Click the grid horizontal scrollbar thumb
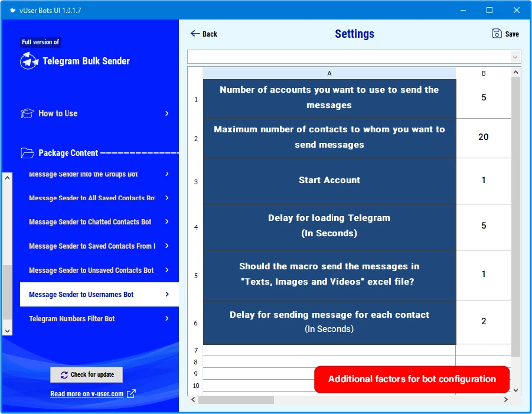This screenshot has width=532, height=414. 236,400
